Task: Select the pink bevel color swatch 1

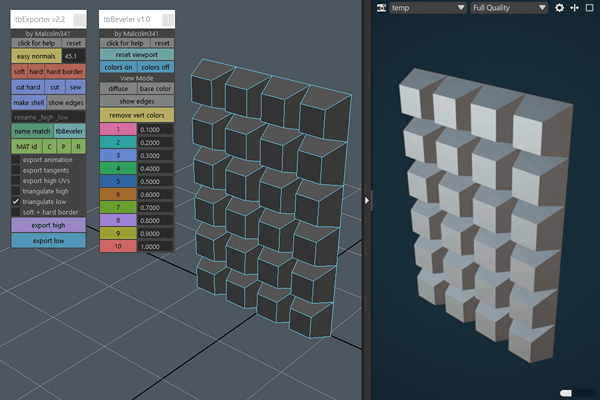Action: tap(117, 130)
